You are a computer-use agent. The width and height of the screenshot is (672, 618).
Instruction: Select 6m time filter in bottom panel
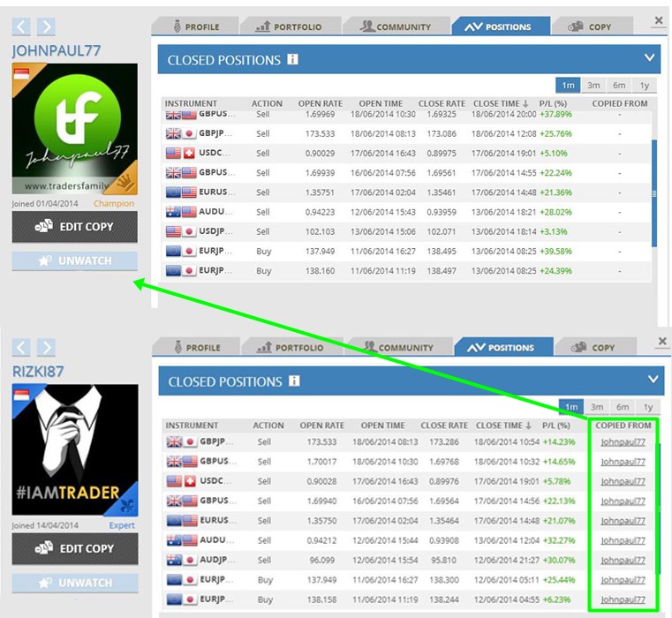623,407
